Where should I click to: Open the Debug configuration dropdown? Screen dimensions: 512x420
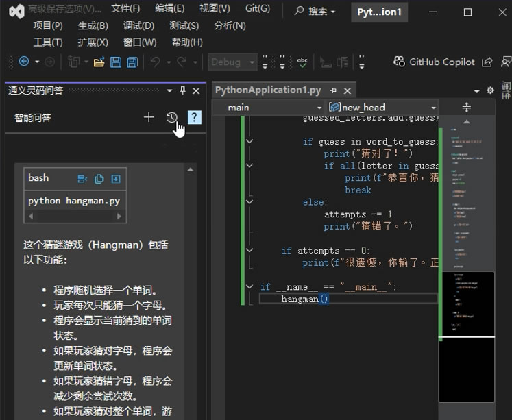233,62
